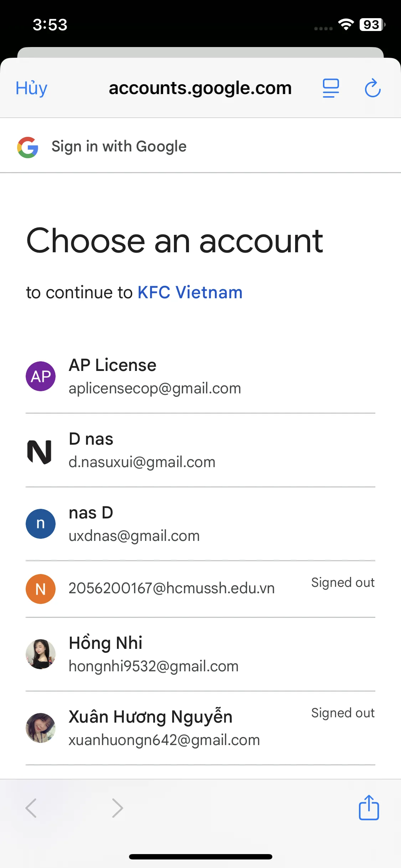Tap the reader view icon in address bar
This screenshot has width=401, height=868.
330,88
